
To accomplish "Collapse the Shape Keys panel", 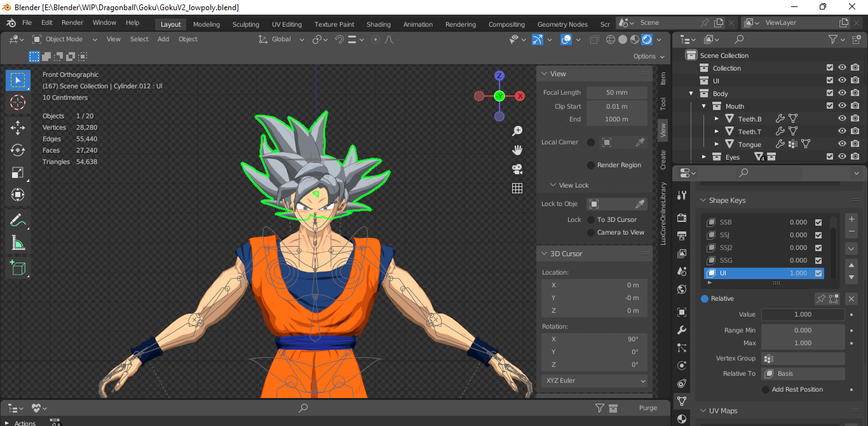I will point(703,200).
